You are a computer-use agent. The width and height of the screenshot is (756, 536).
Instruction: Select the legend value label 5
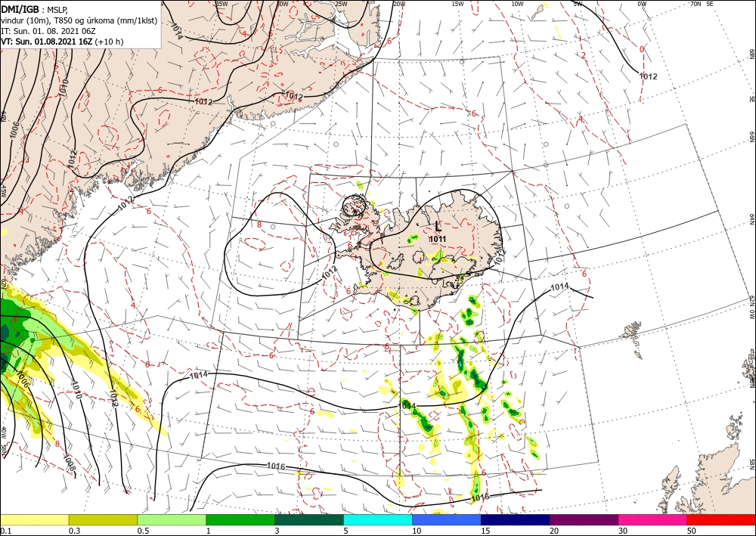(x=345, y=531)
